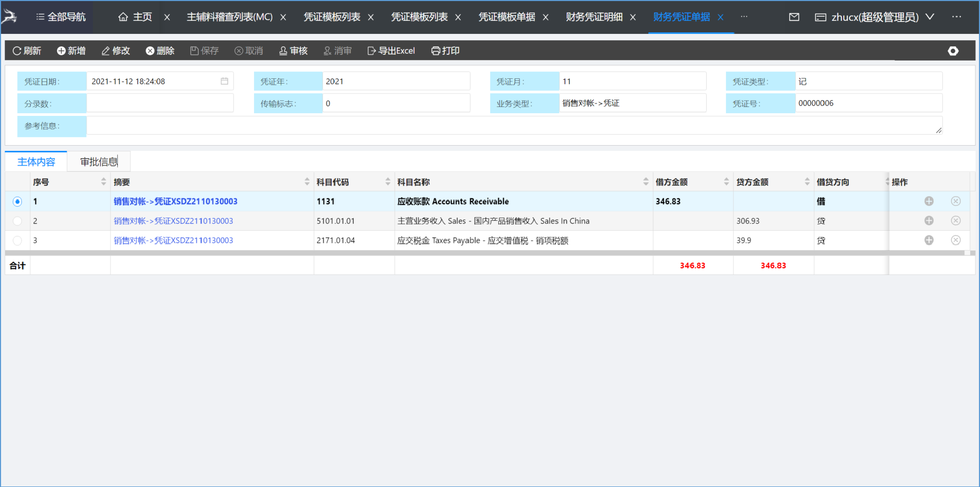
Task: Select the radio button for row 3
Action: tap(18, 241)
